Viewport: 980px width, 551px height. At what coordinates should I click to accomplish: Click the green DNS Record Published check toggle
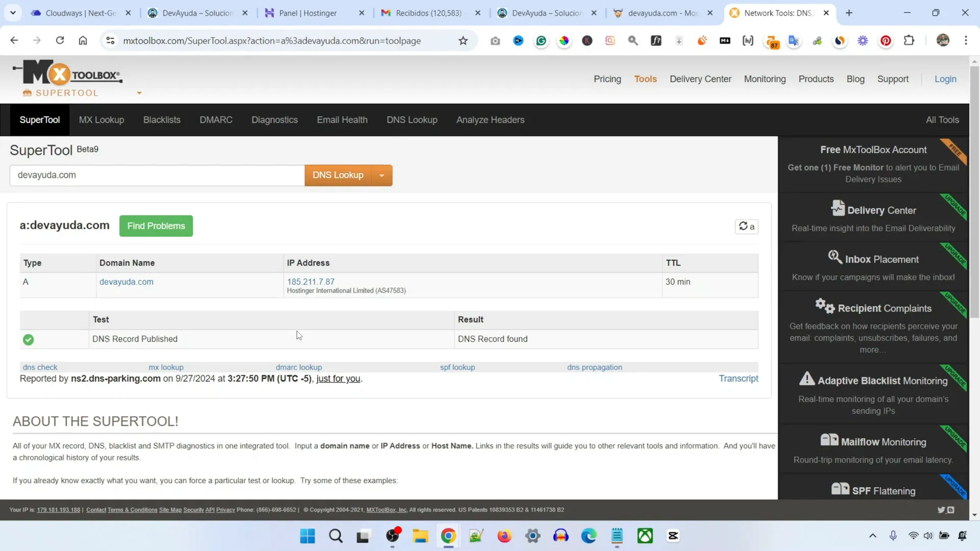click(28, 339)
